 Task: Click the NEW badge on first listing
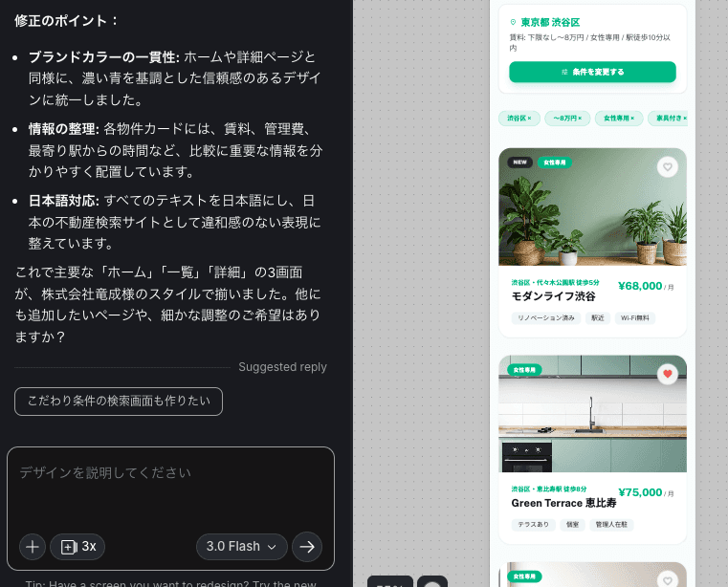[520, 163]
